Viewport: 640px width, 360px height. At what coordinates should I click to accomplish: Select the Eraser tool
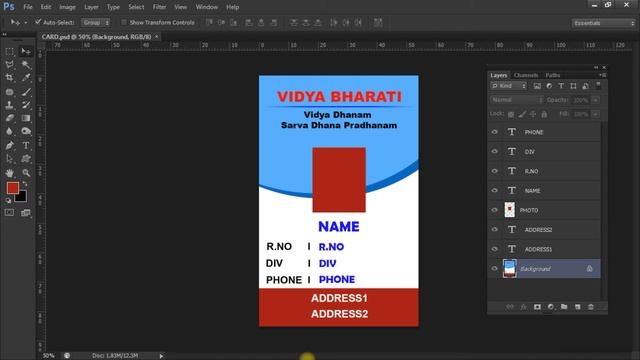9,118
